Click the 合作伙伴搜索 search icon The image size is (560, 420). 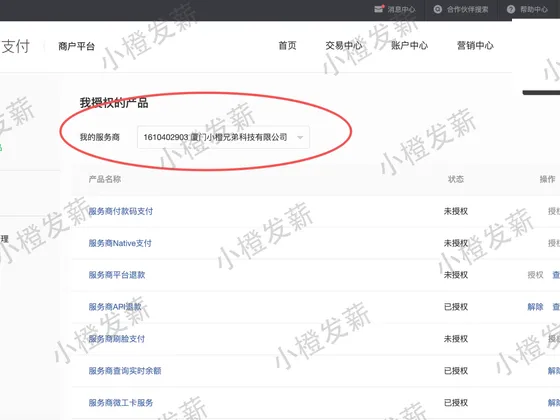coord(438,9)
